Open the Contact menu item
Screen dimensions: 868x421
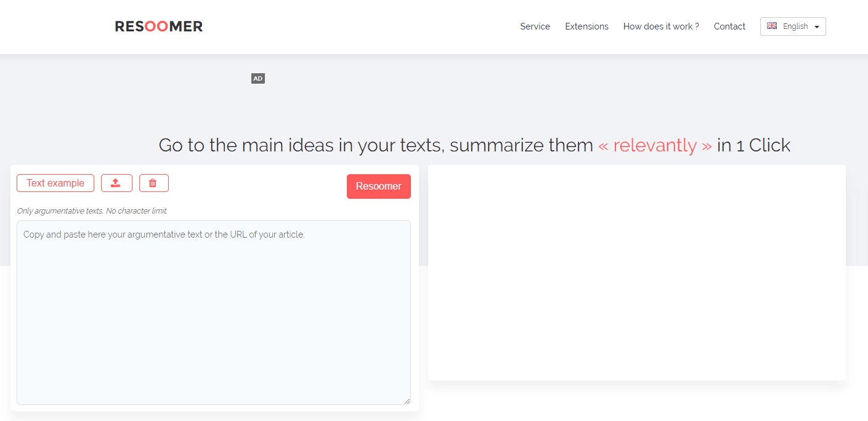[x=729, y=26]
